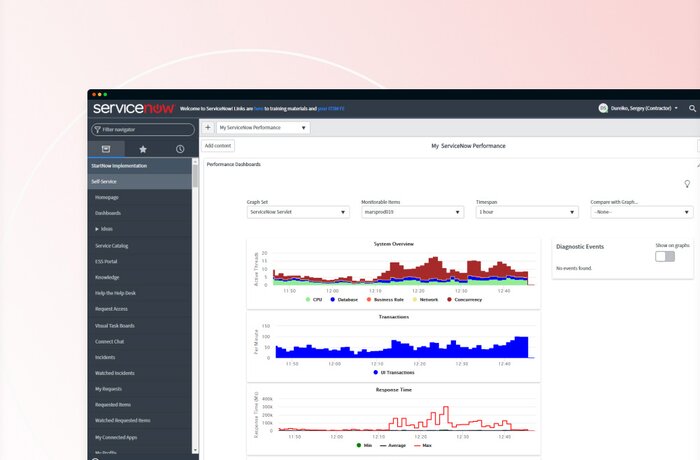700x460 pixels.
Task: Click the user avatar icon
Action: [x=603, y=108]
